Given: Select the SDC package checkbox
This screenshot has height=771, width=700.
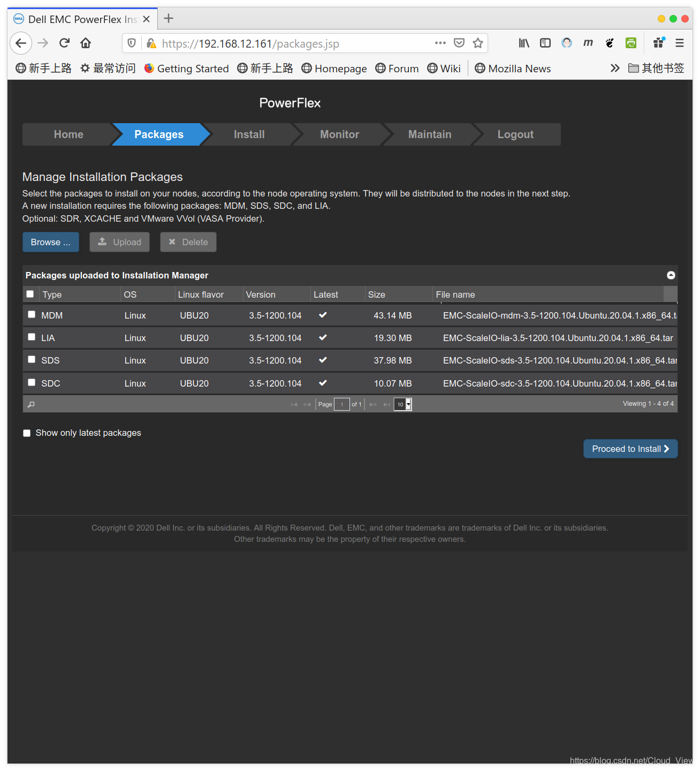Looking at the screenshot, I should pos(32,382).
